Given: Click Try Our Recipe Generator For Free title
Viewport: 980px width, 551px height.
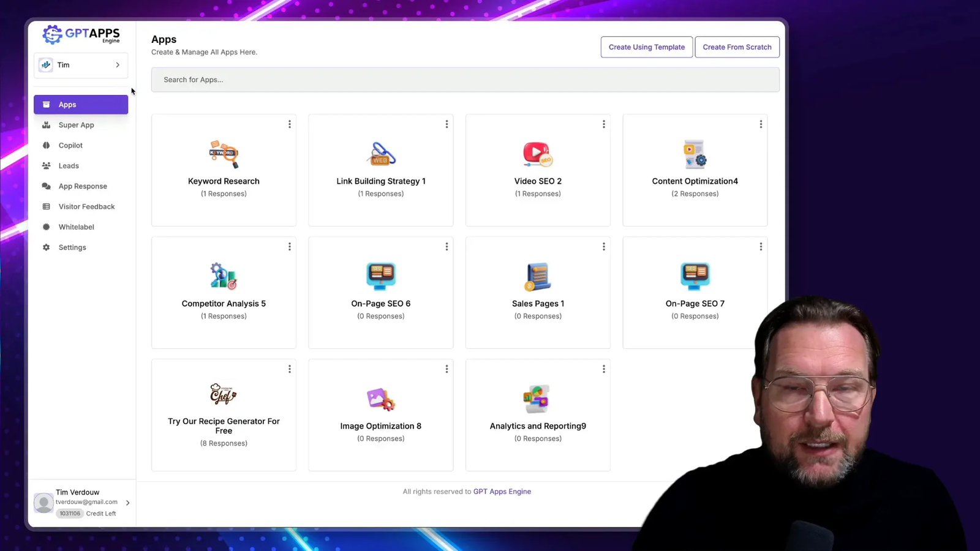Looking at the screenshot, I should point(224,426).
